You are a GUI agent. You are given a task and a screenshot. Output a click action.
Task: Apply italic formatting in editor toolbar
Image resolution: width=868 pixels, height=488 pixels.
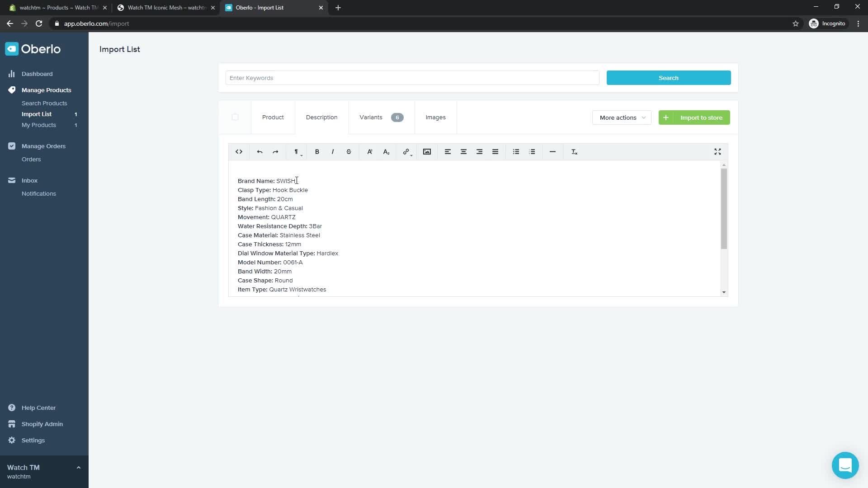(333, 152)
